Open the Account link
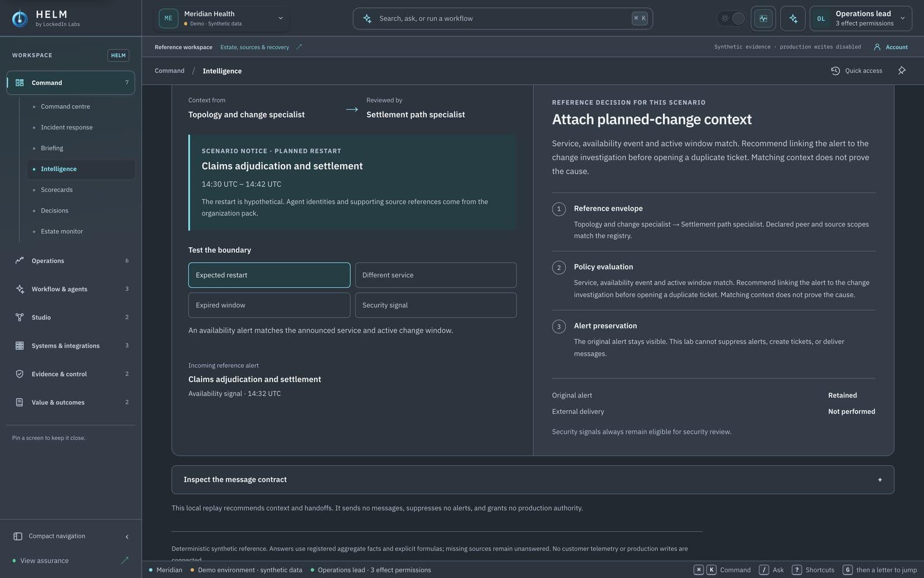Viewport: 924px width, 578px height. [891, 47]
